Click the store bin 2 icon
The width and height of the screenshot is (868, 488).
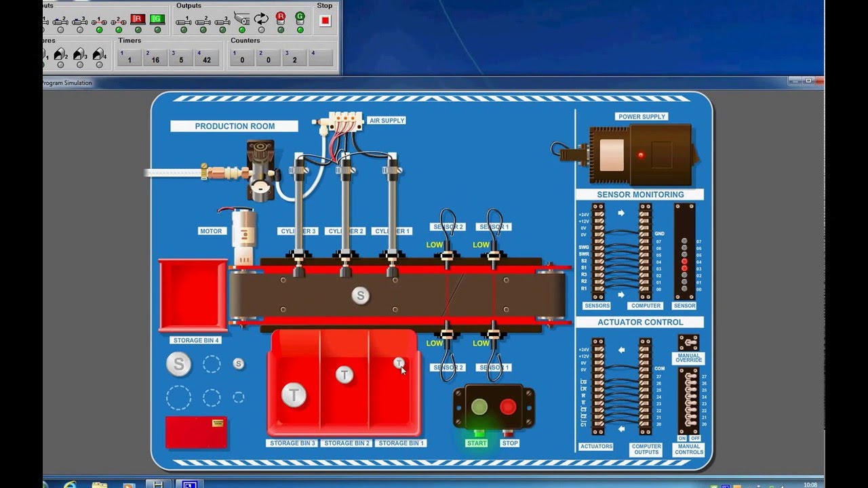tap(60, 54)
